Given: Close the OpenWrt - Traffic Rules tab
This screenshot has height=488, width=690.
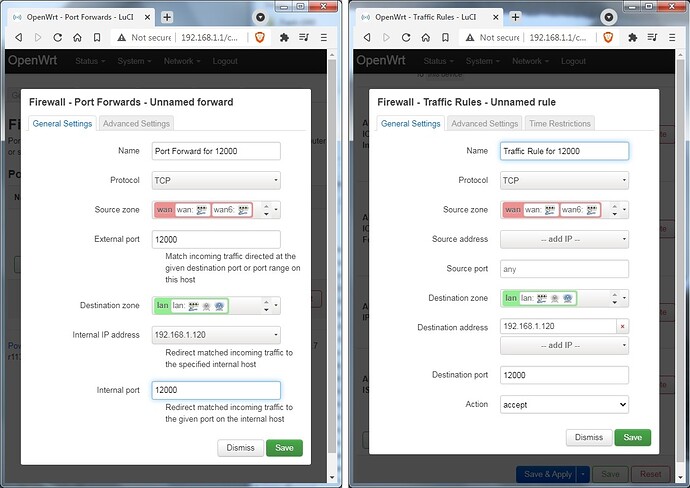Looking at the screenshot, I should pos(496,17).
